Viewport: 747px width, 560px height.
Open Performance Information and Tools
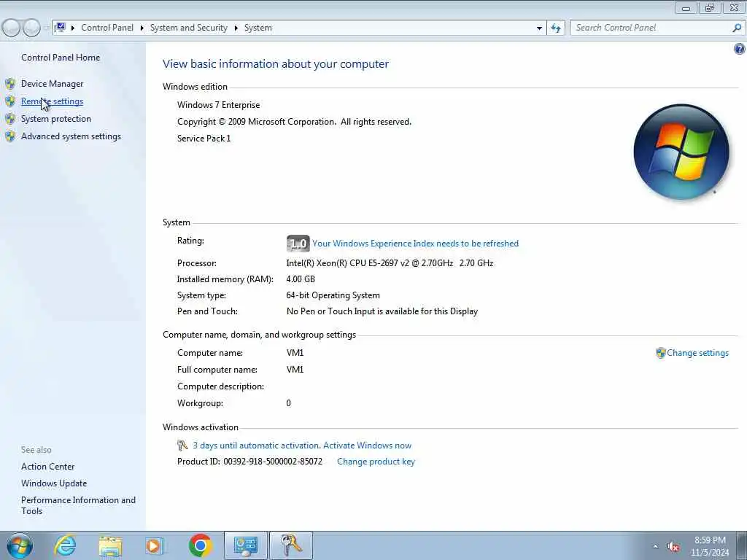pyautogui.click(x=78, y=506)
